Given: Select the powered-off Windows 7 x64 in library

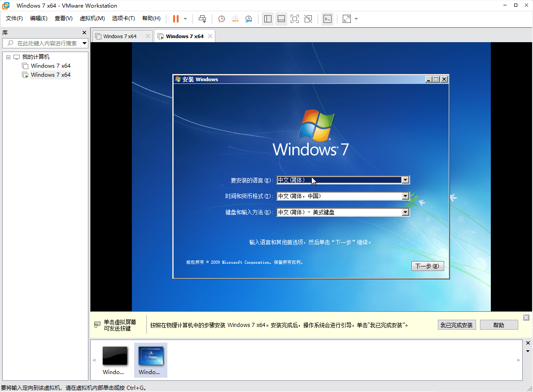Looking at the screenshot, I should [x=50, y=66].
